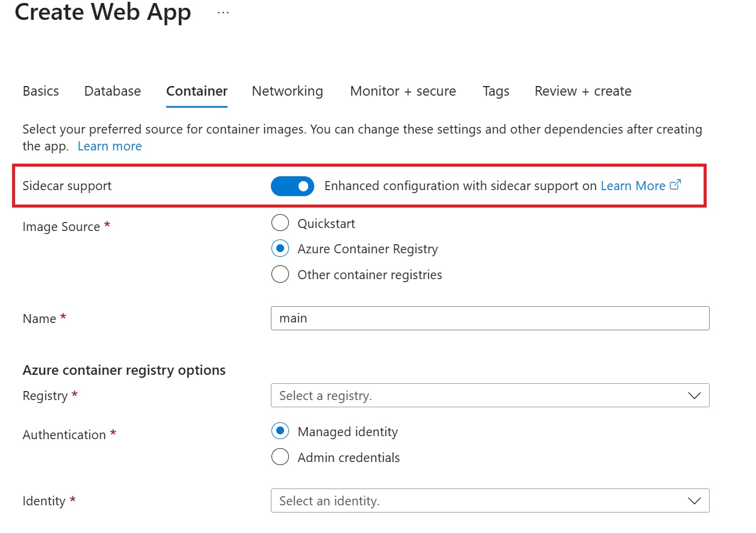Switch to the Tags tab
Viewport: 756px width, 533px height.
point(495,91)
